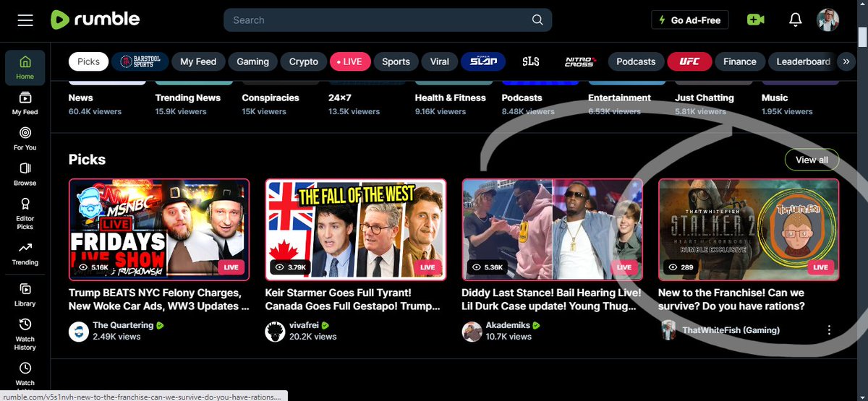Select the Barstool Sports category chip

pos(140,61)
